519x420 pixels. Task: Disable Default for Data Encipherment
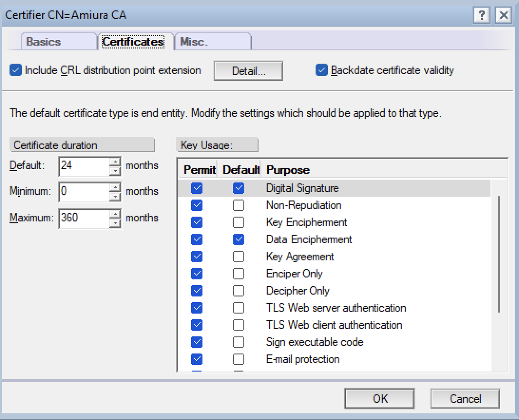coord(238,239)
